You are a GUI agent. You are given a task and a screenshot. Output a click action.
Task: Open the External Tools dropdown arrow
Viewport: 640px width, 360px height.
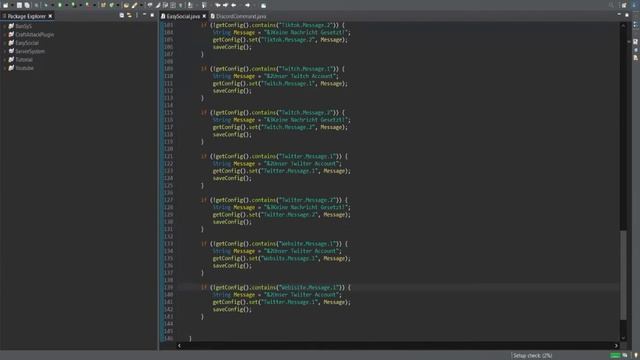click(x=94, y=5)
